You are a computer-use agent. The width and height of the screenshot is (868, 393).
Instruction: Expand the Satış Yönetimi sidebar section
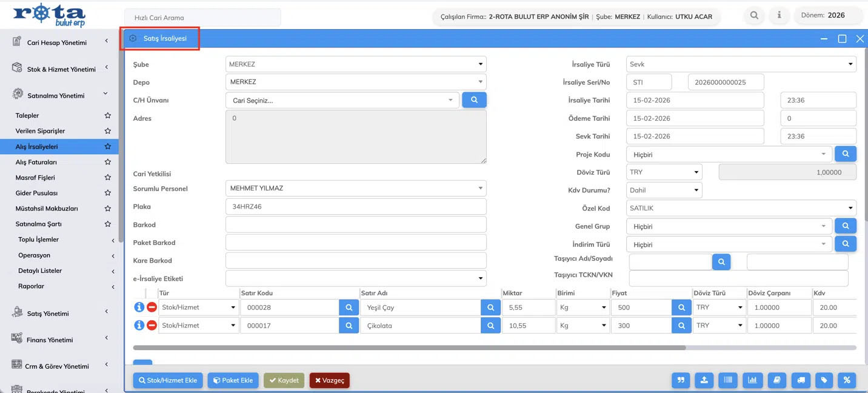click(61, 314)
